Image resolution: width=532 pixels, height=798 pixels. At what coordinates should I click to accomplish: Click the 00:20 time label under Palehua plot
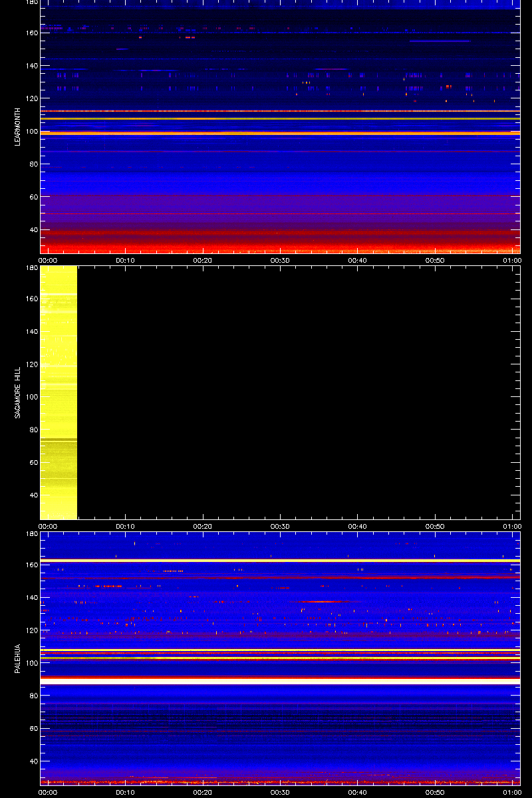pos(202,792)
